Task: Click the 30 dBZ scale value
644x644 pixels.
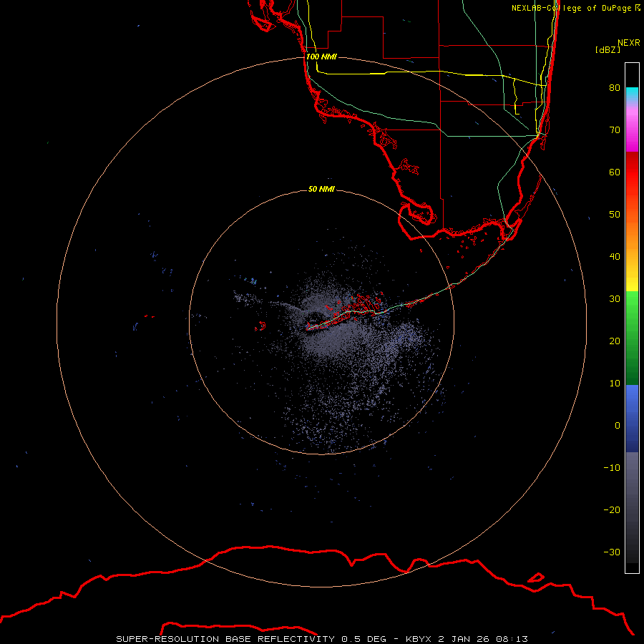Action: (615, 298)
